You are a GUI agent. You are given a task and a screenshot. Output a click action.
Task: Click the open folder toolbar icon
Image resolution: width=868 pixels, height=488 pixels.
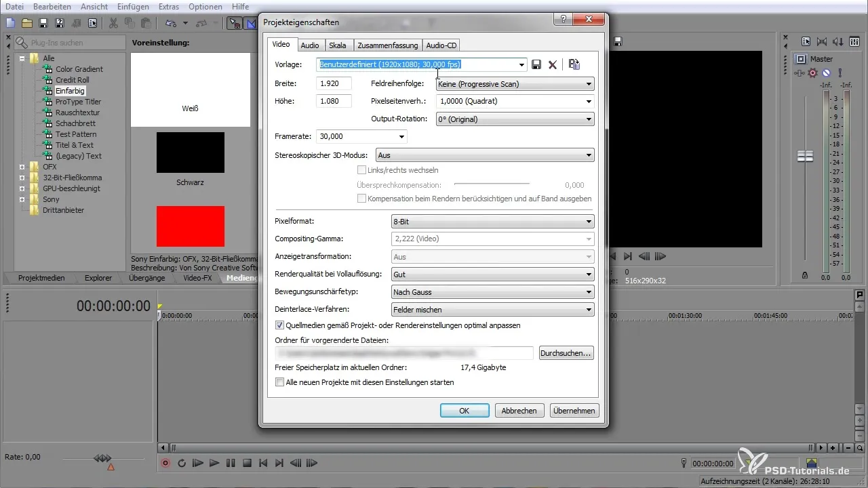pos(27,23)
